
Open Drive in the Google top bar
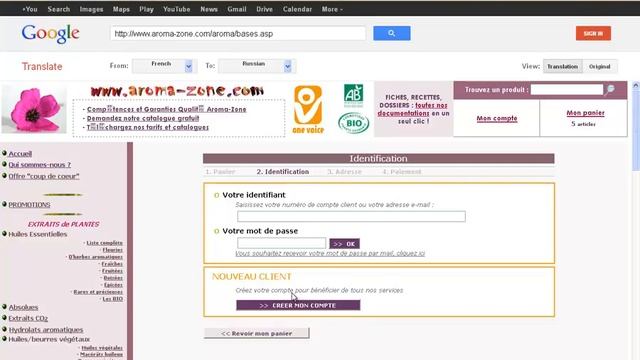point(264,9)
